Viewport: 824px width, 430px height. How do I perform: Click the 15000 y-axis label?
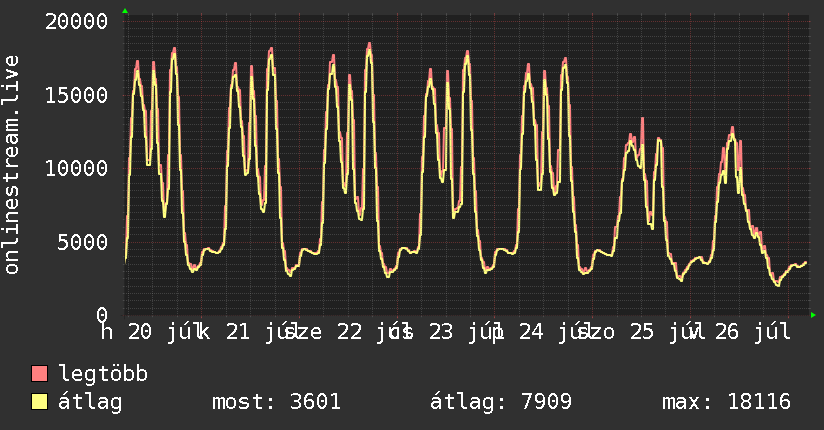[x=76, y=95]
